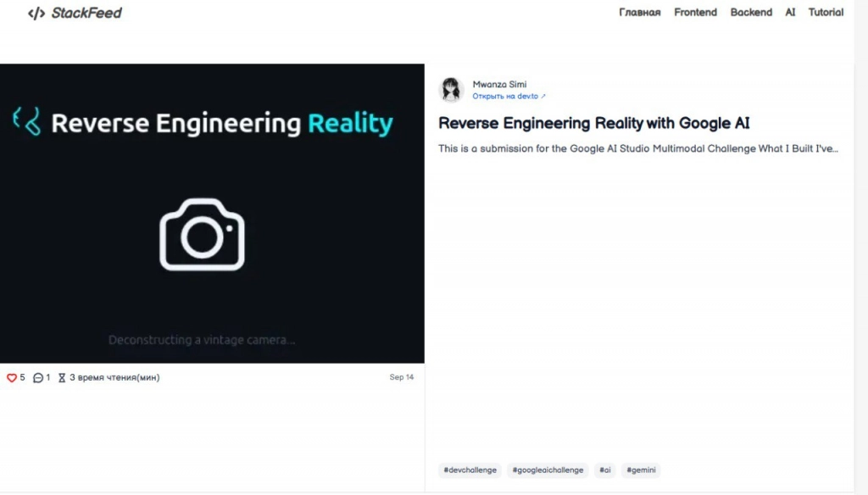
Task: Click the teal logo mark beside Reverse Engineering
Action: click(x=27, y=122)
